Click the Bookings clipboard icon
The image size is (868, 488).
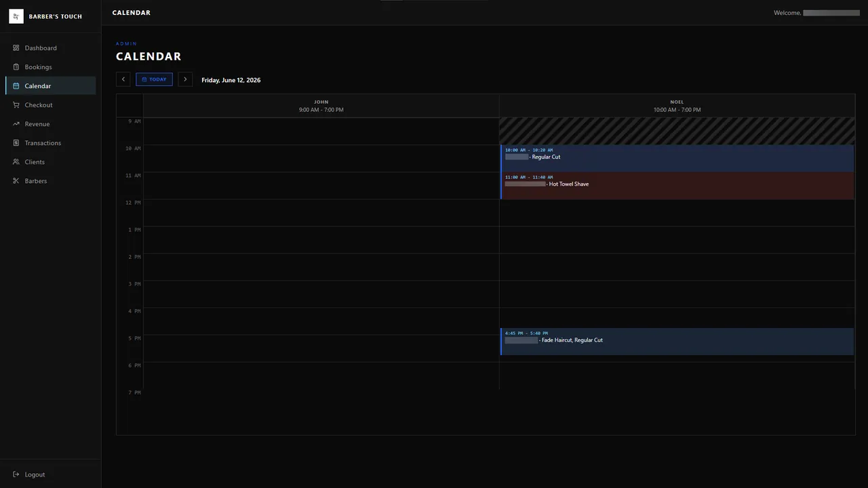pyautogui.click(x=16, y=67)
